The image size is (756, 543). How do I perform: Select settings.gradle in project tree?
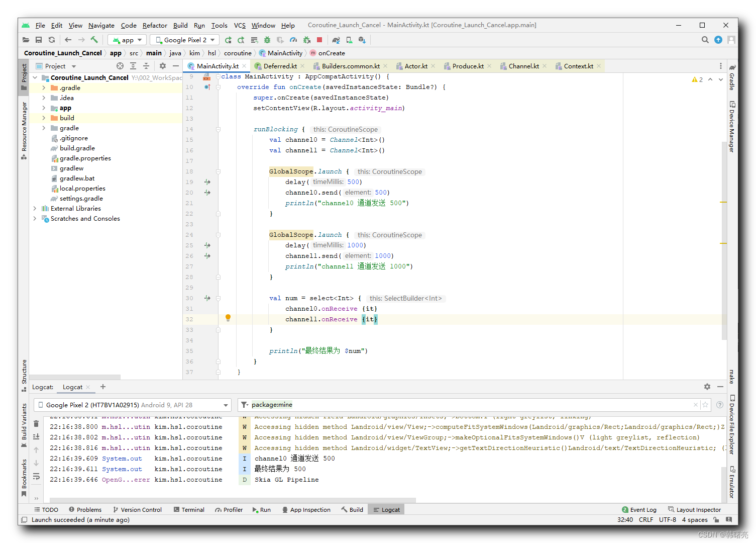point(81,199)
